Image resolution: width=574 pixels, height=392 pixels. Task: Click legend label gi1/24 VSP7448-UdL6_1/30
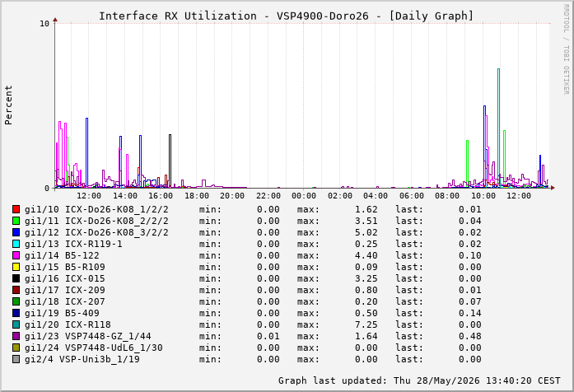[94, 348]
